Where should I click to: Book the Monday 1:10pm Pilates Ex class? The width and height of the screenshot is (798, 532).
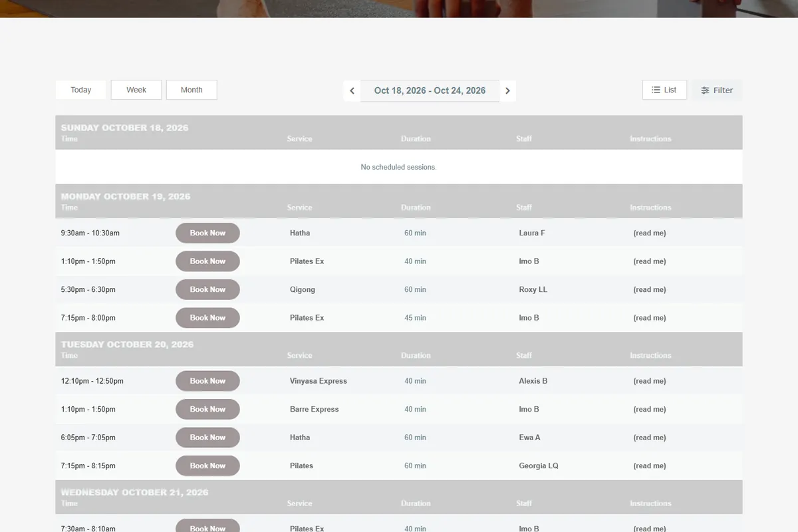coord(207,261)
